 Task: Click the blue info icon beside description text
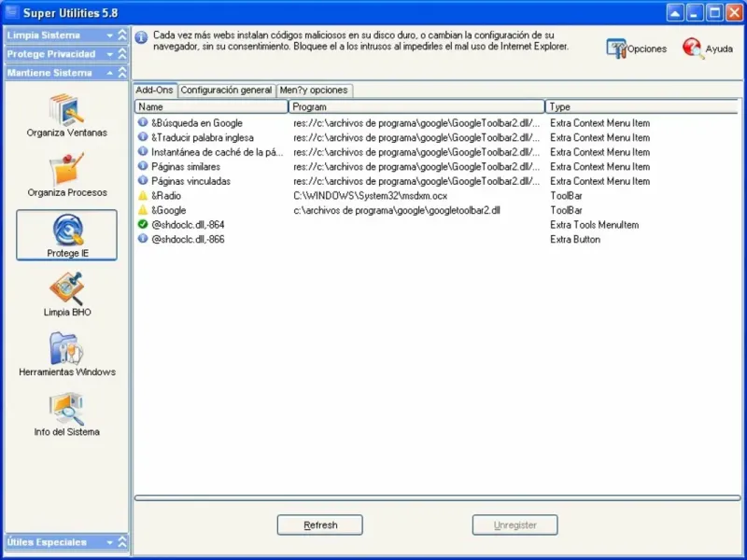pos(142,37)
